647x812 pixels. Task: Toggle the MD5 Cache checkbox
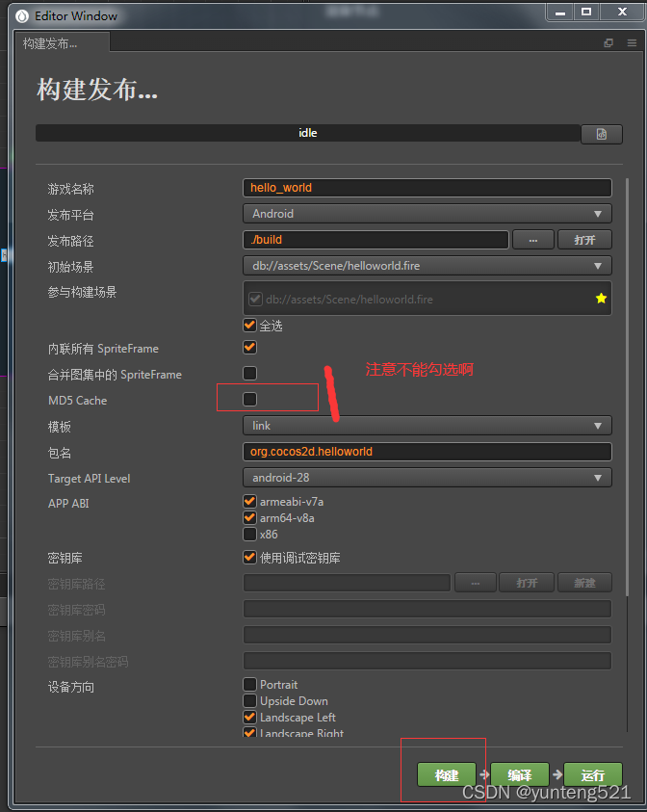(249, 400)
